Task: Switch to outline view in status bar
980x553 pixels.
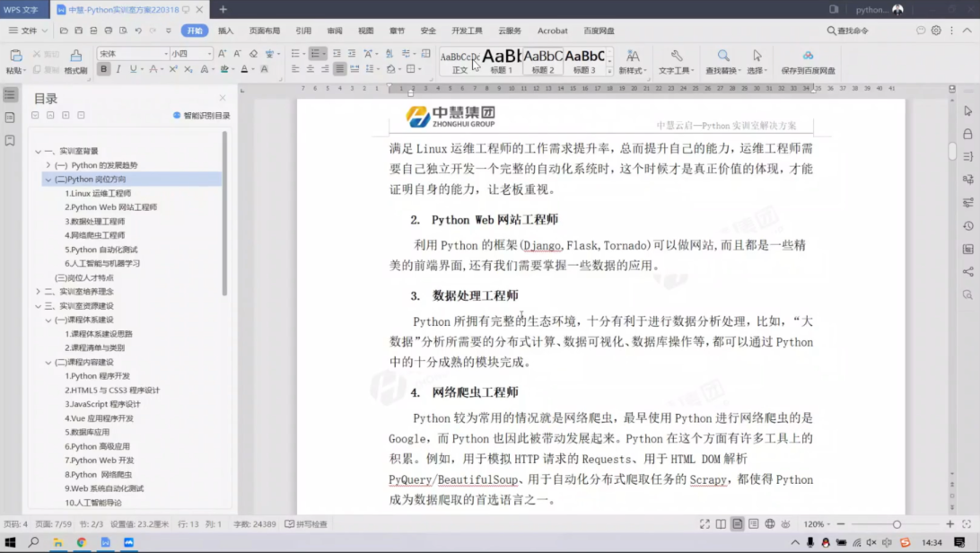Action: pyautogui.click(x=753, y=523)
